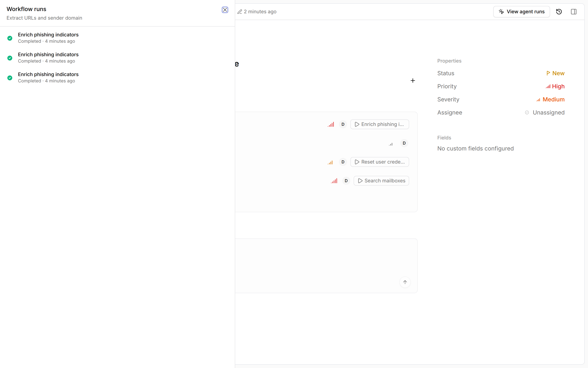Click red priority bars beside Search mailboxes
Image resolution: width=588 pixels, height=368 pixels.
tap(334, 181)
